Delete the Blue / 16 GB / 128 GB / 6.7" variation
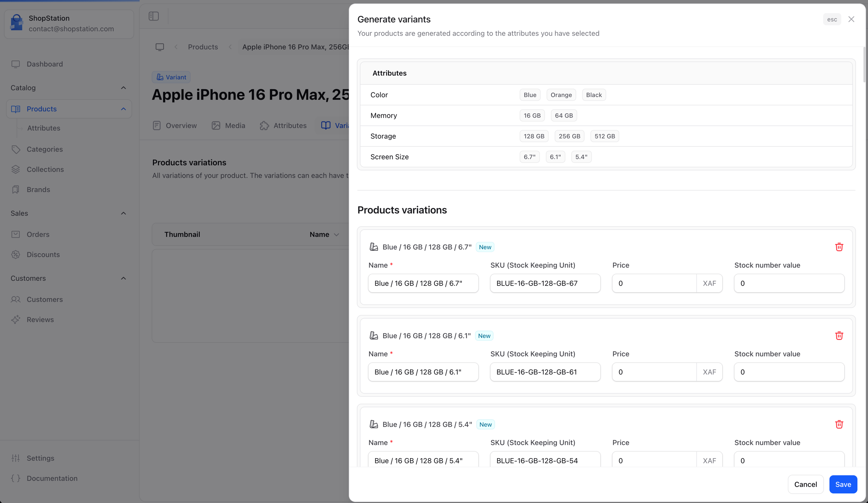 (x=839, y=247)
